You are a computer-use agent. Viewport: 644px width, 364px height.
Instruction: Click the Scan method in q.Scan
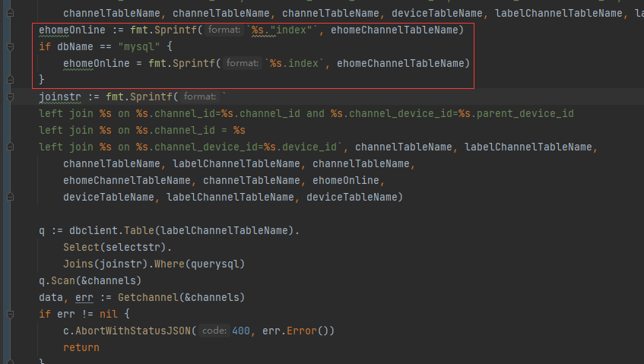[x=63, y=280]
